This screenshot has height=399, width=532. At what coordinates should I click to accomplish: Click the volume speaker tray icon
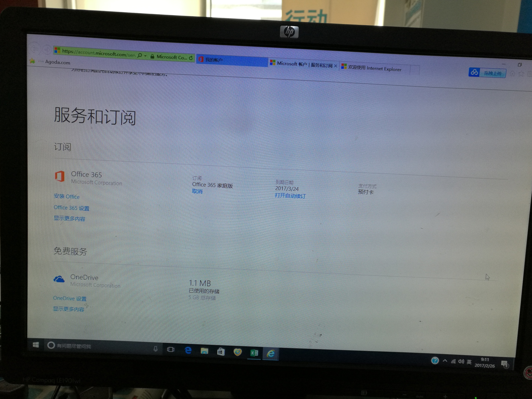pyautogui.click(x=461, y=361)
